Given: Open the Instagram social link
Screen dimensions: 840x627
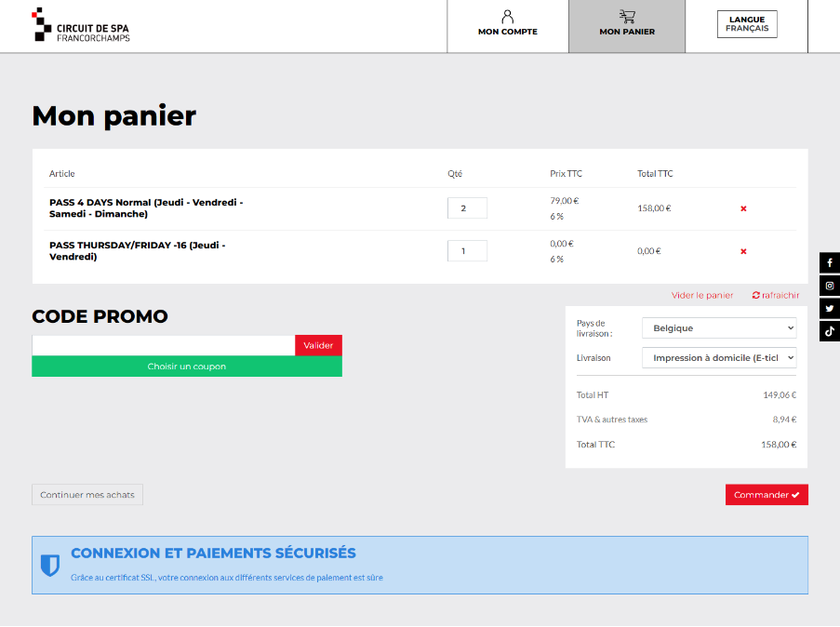Looking at the screenshot, I should click(830, 286).
